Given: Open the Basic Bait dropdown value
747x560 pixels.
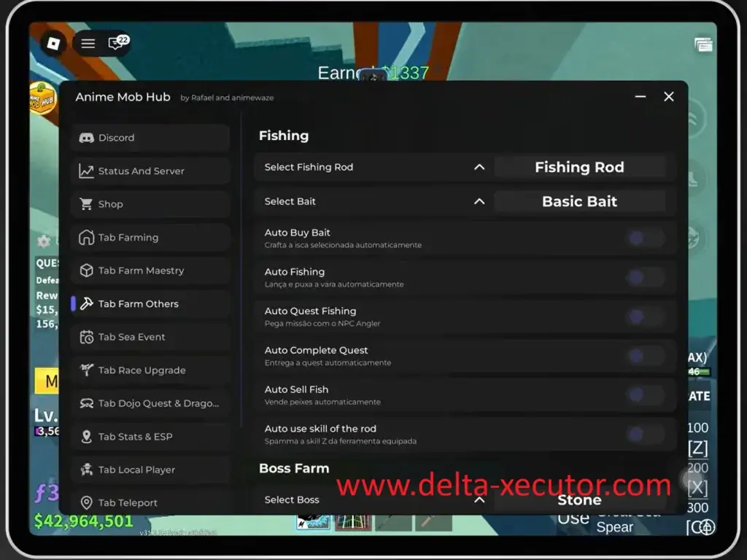Looking at the screenshot, I should click(x=580, y=201).
